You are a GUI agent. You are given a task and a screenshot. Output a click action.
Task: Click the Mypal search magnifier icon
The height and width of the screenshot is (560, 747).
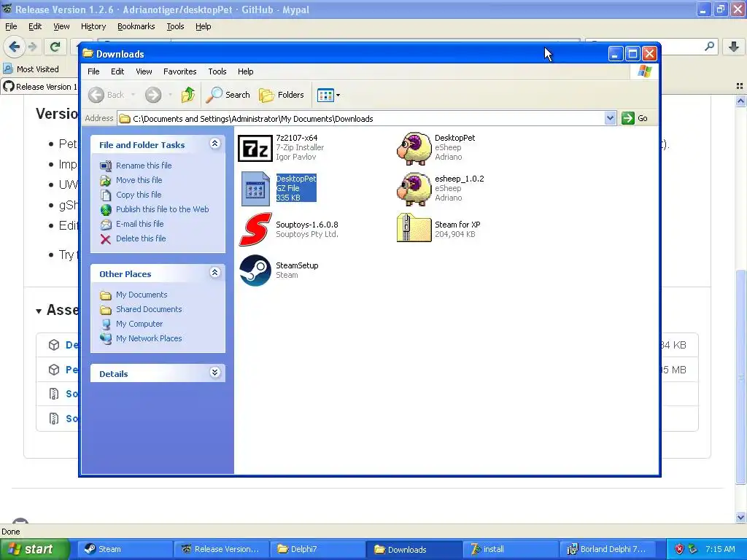(x=709, y=46)
